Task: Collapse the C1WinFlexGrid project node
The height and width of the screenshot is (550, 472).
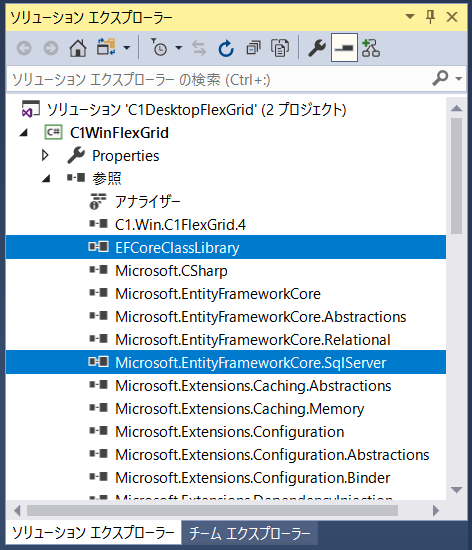Action: click(x=24, y=133)
